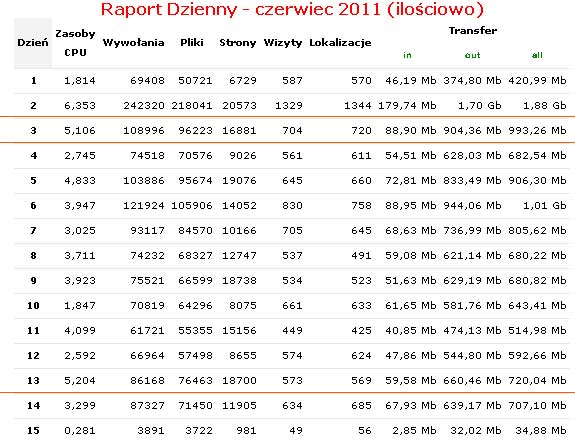Click the Wizyty column header
Viewport: 575px width, 445px height.
click(x=283, y=43)
